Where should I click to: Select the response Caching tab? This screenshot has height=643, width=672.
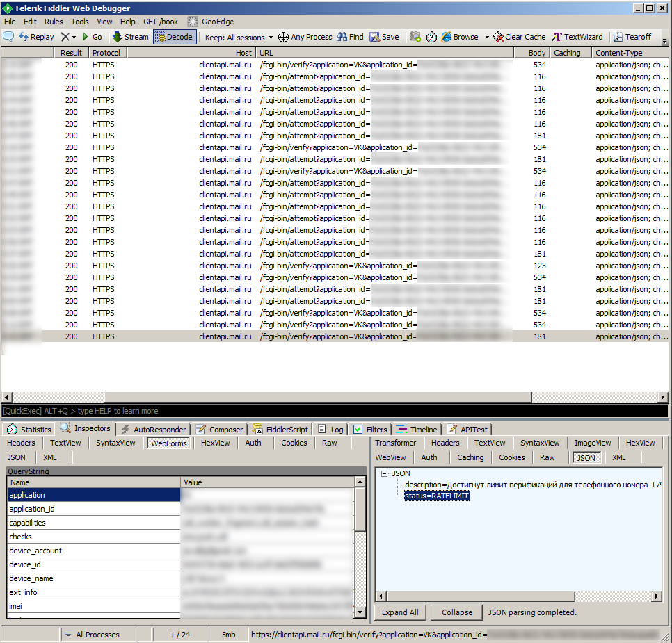[x=470, y=457]
